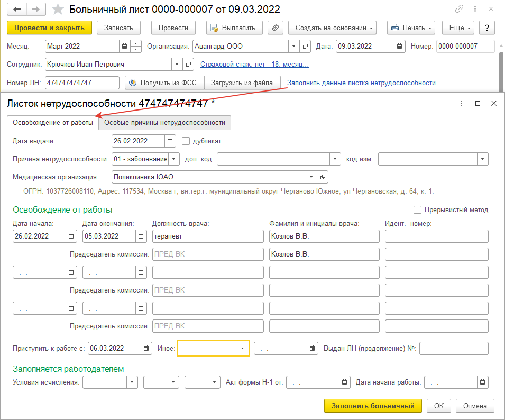Click Загрузить из файла button
Screen dimensions: 505x420
[x=242, y=83]
